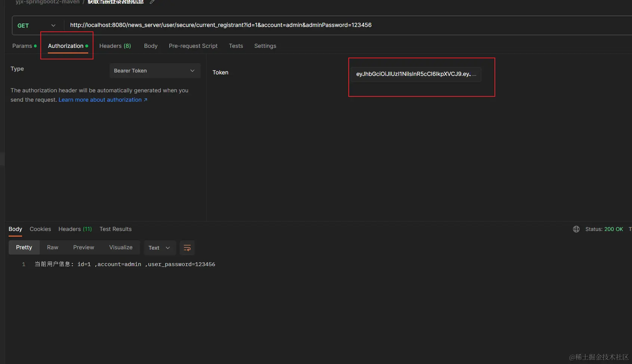632x364 pixels.
Task: Switch to the request Body tab
Action: (151, 46)
